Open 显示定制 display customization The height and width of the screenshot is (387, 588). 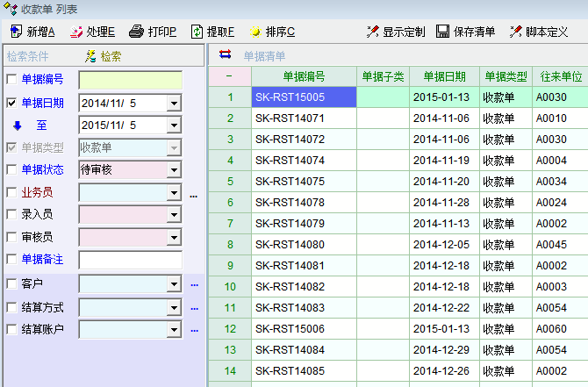372,32
